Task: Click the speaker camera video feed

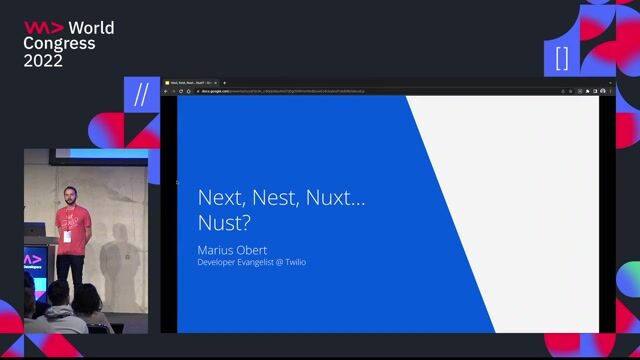Action: (86, 241)
